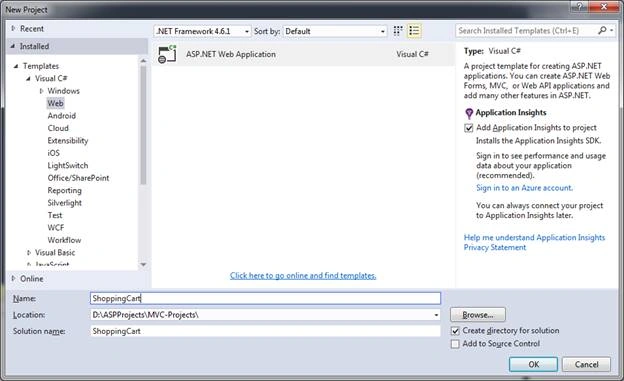This screenshot has width=624, height=381.
Task: Enable Add to Source Control checkbox
Action: coord(455,344)
